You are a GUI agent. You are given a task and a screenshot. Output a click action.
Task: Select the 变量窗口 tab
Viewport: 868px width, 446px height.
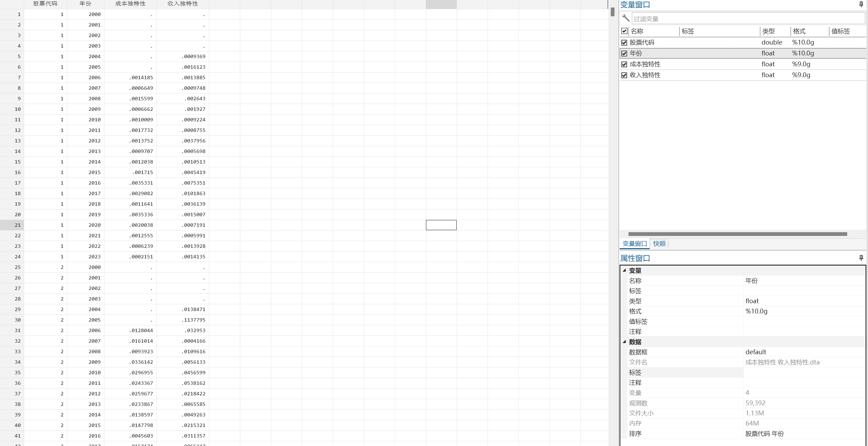[x=635, y=244]
